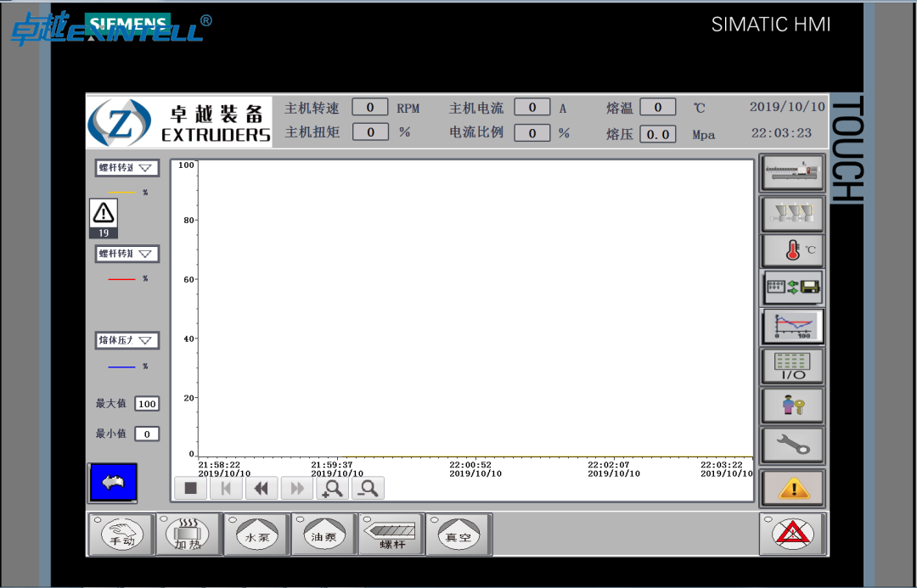Viewport: 917px width, 588px height.
Task: Open the feeder hoppers screen icon
Action: click(792, 213)
